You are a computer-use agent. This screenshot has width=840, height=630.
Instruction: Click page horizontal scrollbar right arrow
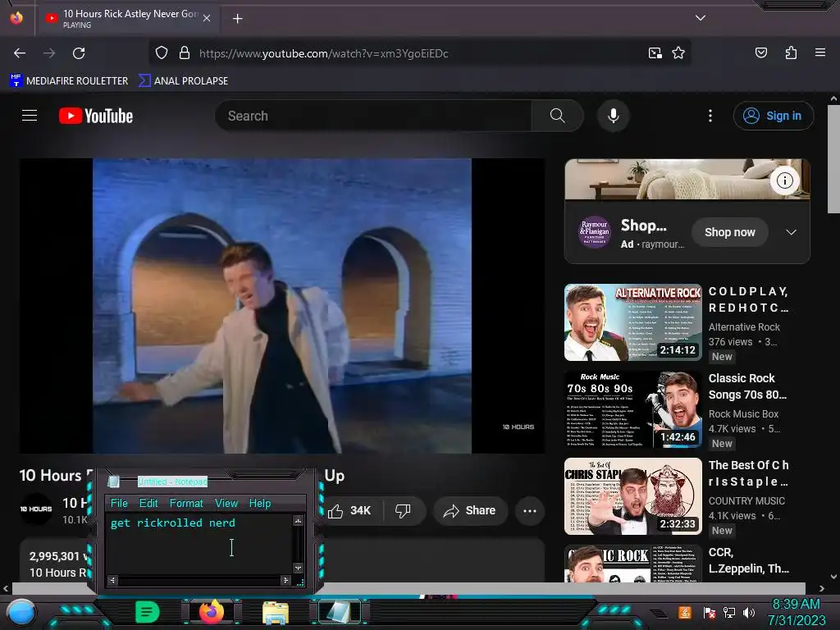click(822, 589)
